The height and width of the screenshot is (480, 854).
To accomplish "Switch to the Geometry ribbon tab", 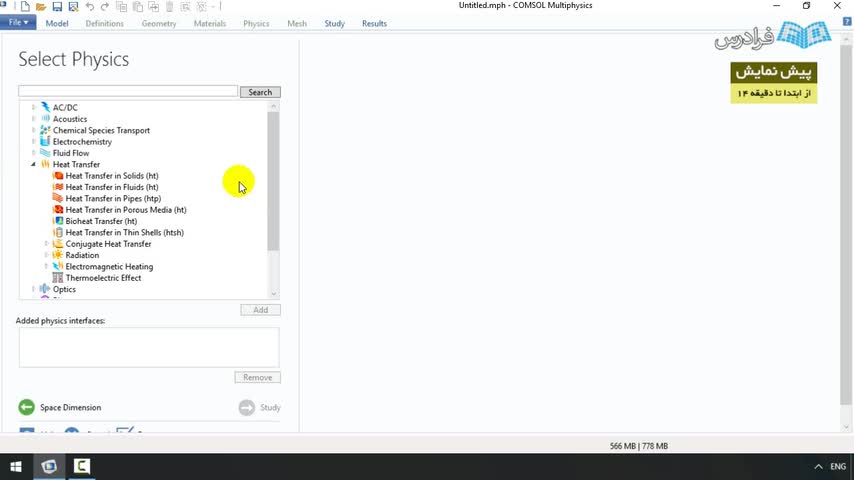I will point(158,23).
